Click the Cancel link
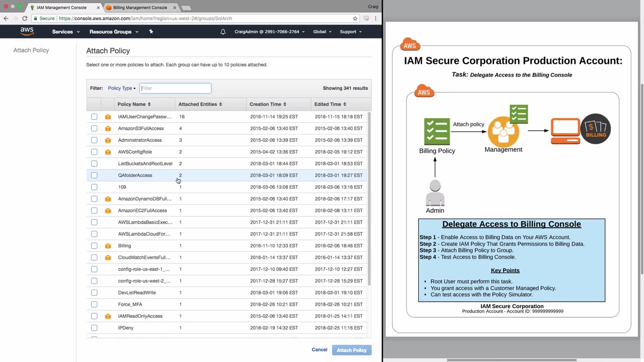 click(x=319, y=349)
